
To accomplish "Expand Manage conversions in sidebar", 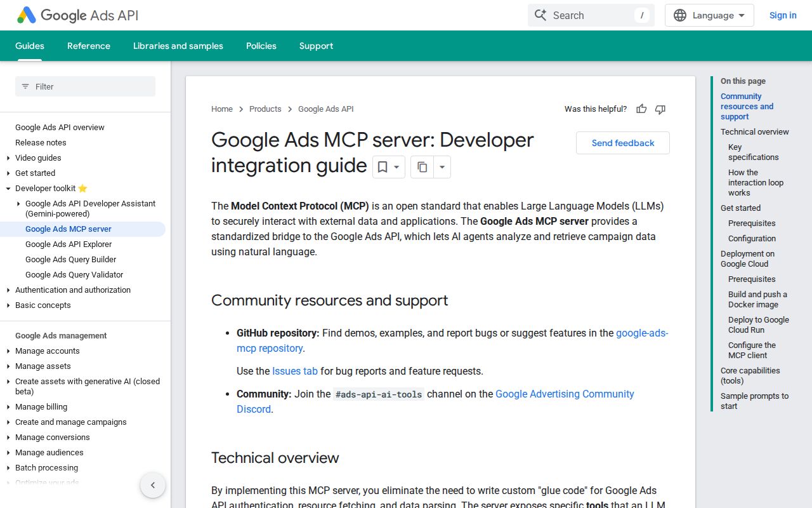I will (8, 438).
